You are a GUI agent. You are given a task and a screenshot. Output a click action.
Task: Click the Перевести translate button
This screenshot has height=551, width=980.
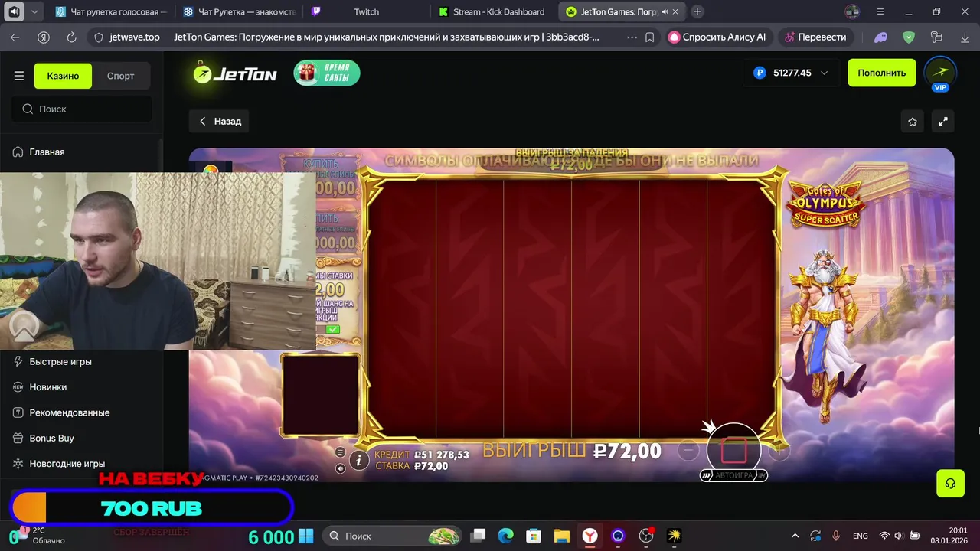coord(815,37)
